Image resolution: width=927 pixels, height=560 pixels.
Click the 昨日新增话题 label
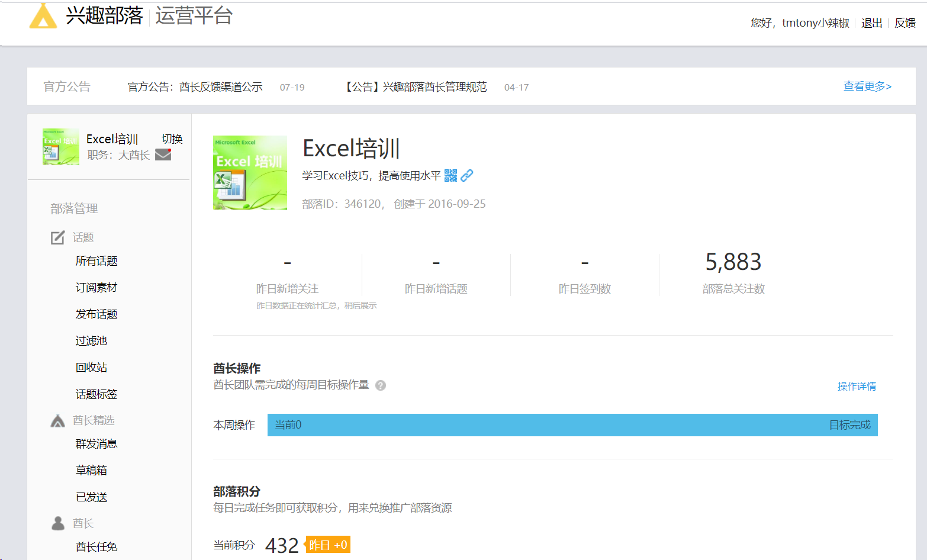pyautogui.click(x=436, y=289)
